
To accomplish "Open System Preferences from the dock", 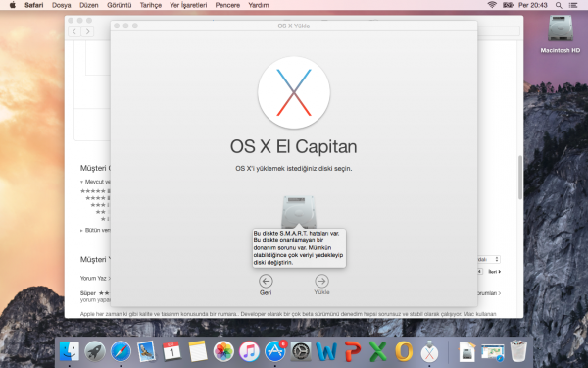I will coord(301,352).
